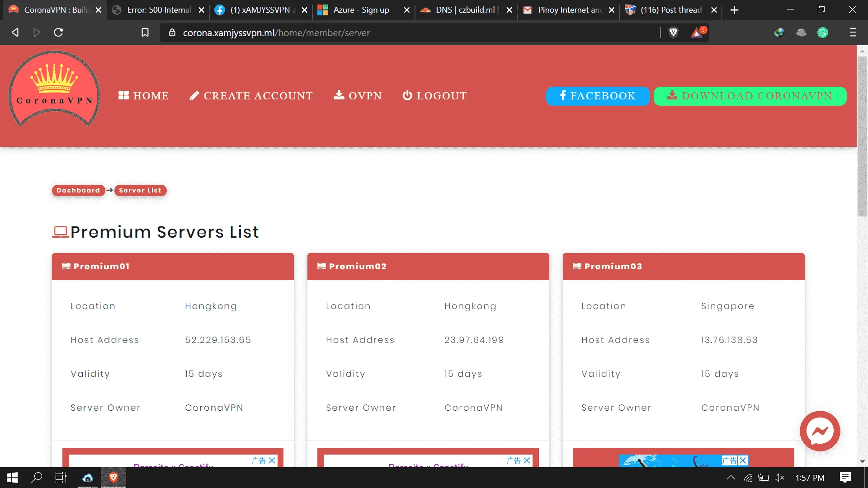Click the 1:57 PM taskbar clock
Screen dimensions: 868x488
tap(810, 478)
